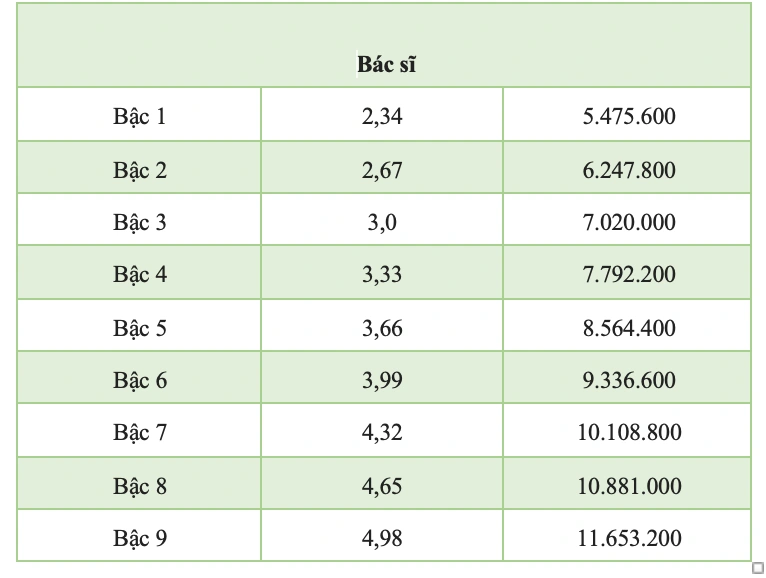
Task: Select the "Bậc 1" cell
Action: [x=140, y=116]
